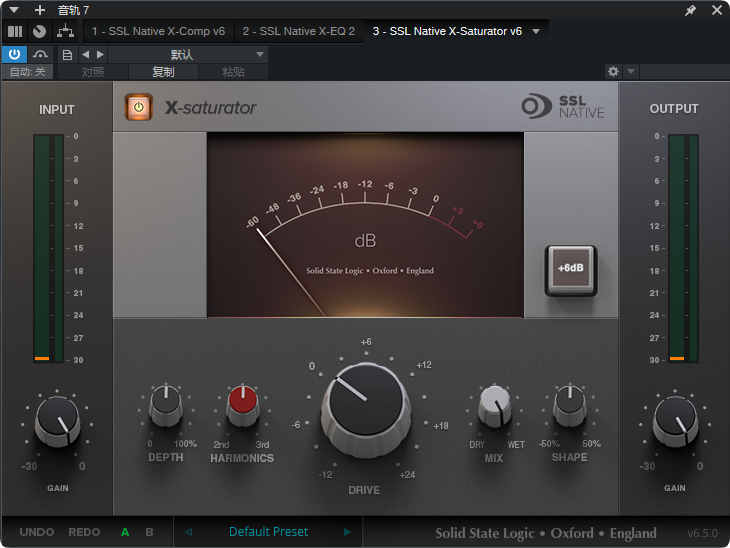
Task: Select next preset with right teal arrow
Action: tap(347, 532)
